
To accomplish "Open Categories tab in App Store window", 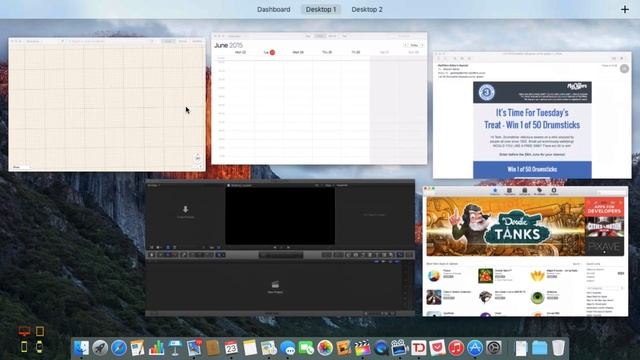I will pyautogui.click(x=524, y=191).
